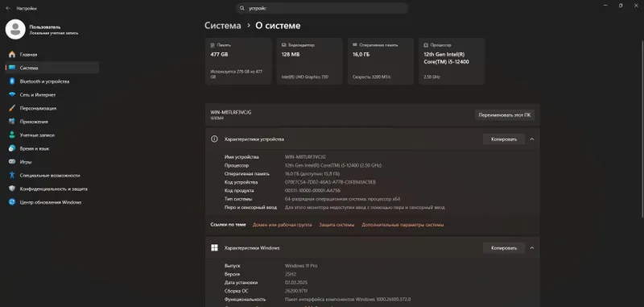Viewport: 644px width, 307px height.
Task: Click the storage icon on Память card
Action: (213, 45)
